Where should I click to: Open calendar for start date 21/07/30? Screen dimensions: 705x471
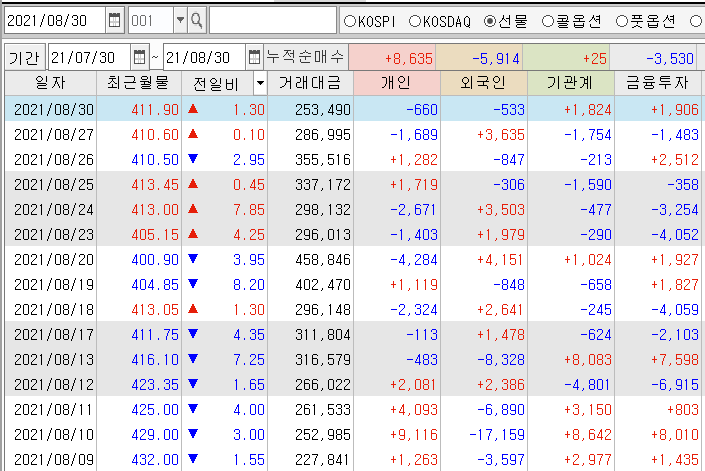tap(139, 57)
